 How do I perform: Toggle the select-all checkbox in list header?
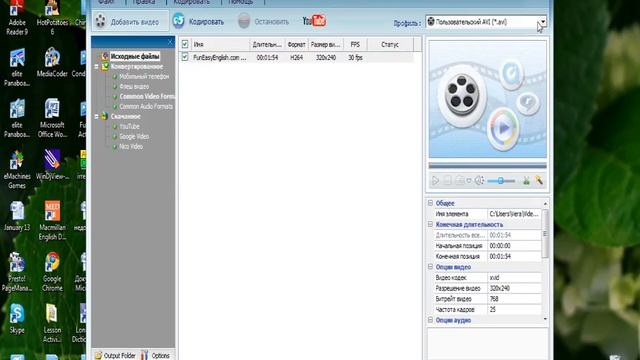[185, 44]
